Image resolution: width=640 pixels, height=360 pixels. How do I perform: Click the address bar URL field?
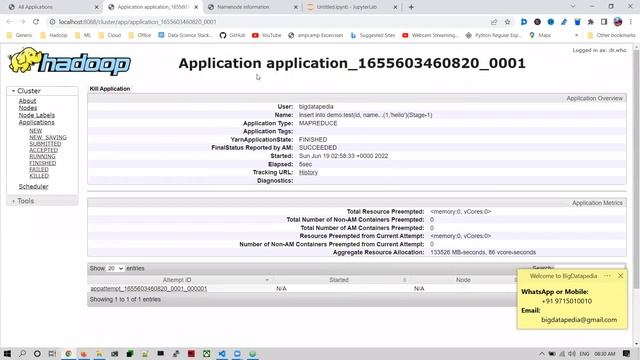(269, 22)
